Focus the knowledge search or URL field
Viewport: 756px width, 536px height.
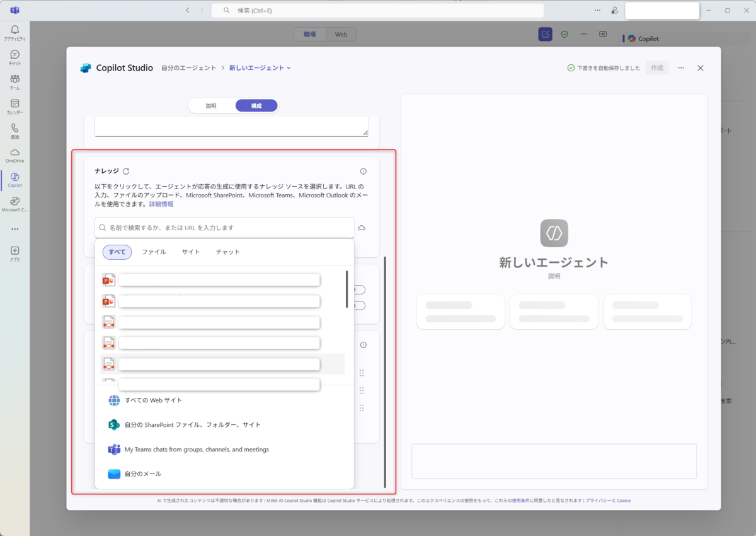pyautogui.click(x=225, y=228)
